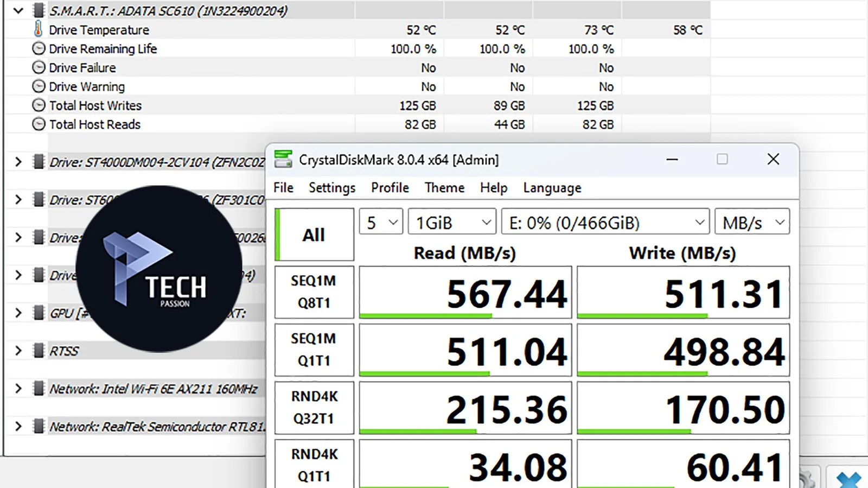Open the Profile menu

tap(390, 188)
